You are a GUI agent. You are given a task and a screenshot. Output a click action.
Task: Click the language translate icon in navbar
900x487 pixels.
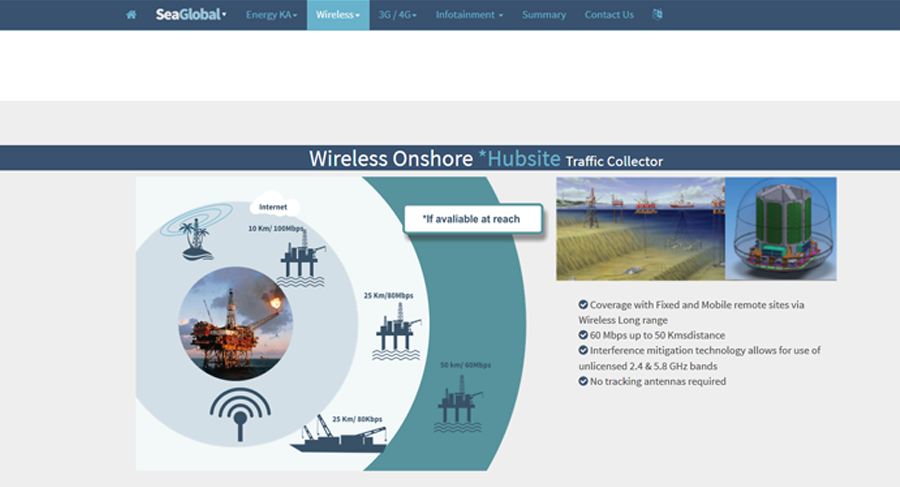pos(657,15)
